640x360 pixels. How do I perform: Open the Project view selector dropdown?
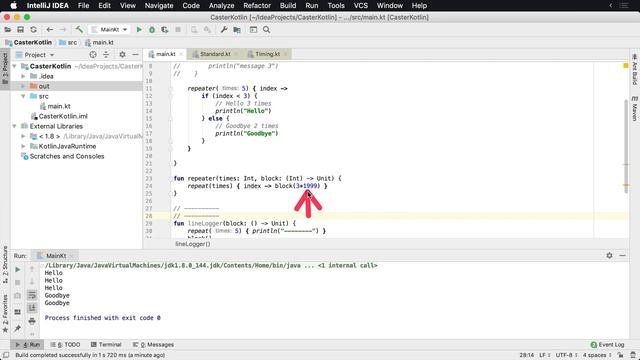point(35,55)
